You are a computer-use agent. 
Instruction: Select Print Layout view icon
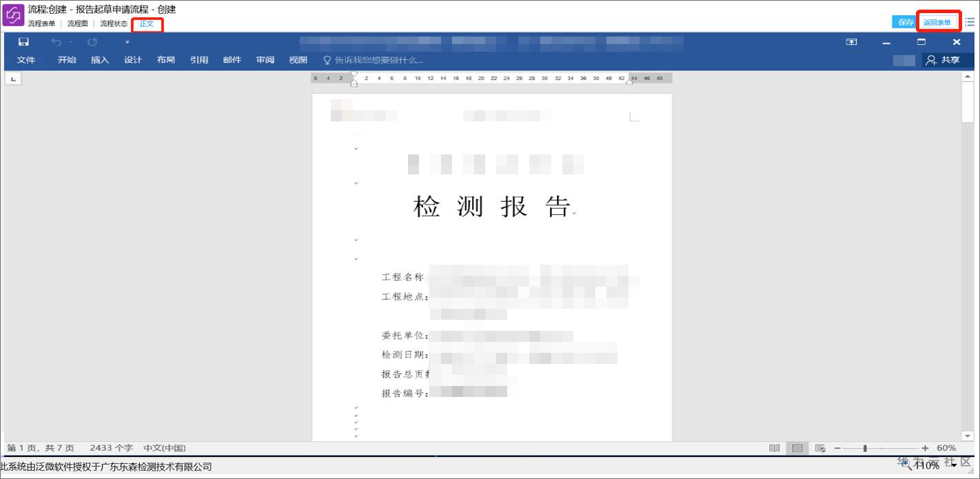coord(797,448)
